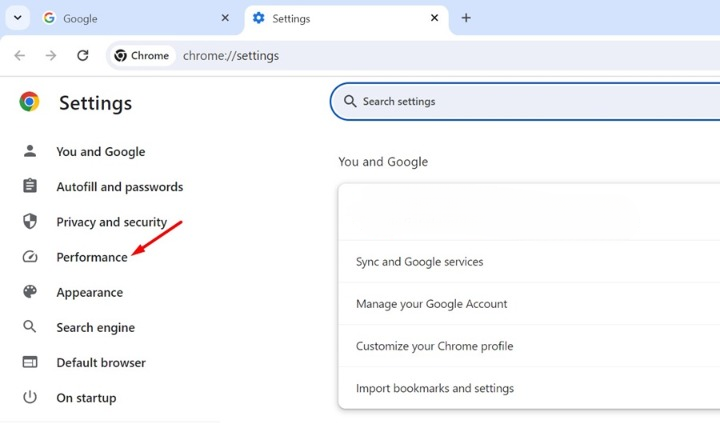Expand the tab search dropdown arrow
Image resolution: width=720 pixels, height=423 pixels.
(17, 18)
